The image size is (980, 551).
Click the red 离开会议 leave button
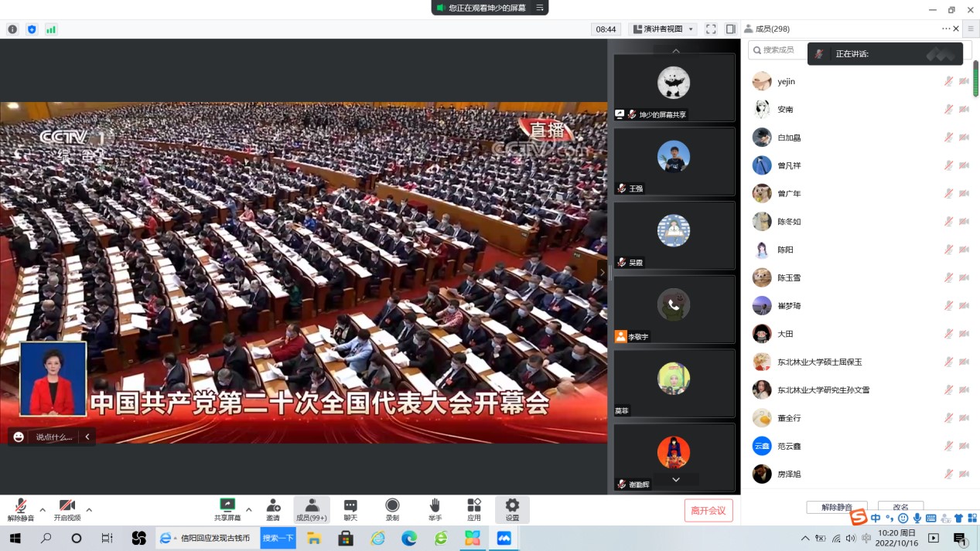708,510
